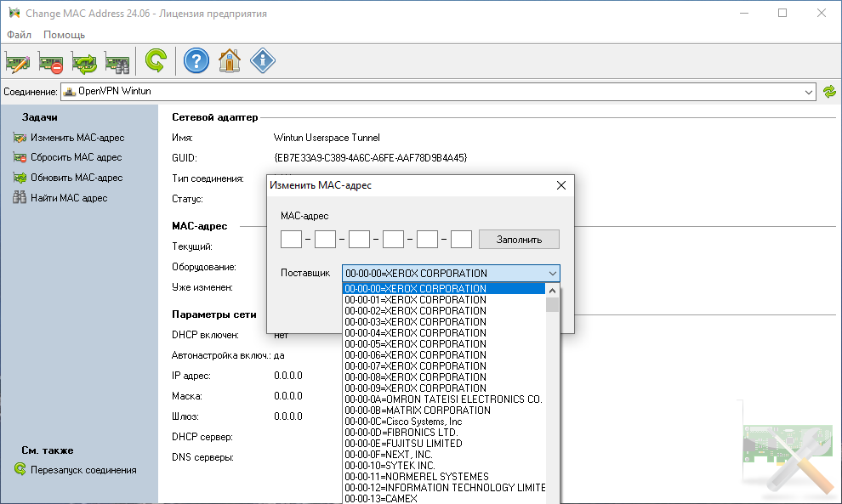The image size is (842, 504).
Task: Select 00-00-12=INFORMATION TECHNOLOGY entry
Action: [x=444, y=488]
